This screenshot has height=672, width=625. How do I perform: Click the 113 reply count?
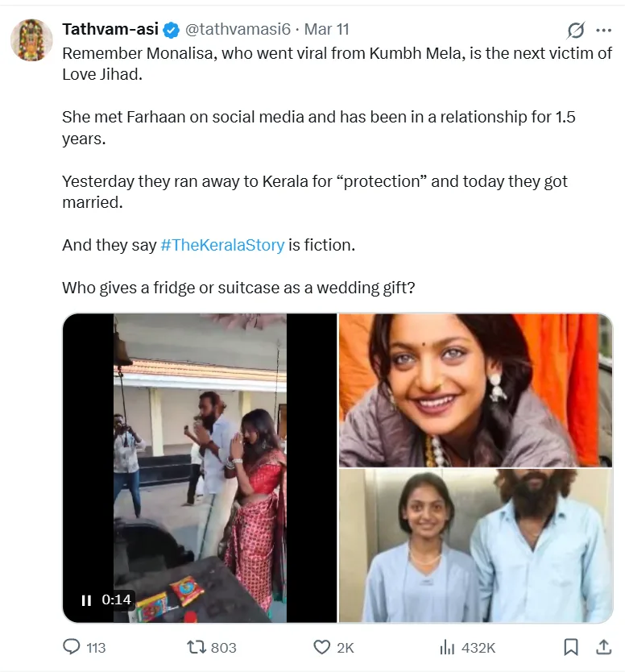96,648
